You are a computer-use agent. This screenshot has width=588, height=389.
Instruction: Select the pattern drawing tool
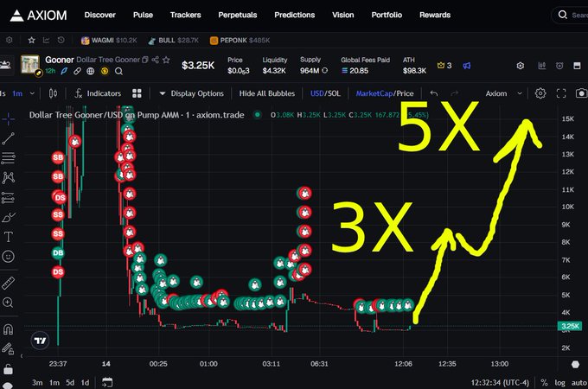tap(9, 177)
